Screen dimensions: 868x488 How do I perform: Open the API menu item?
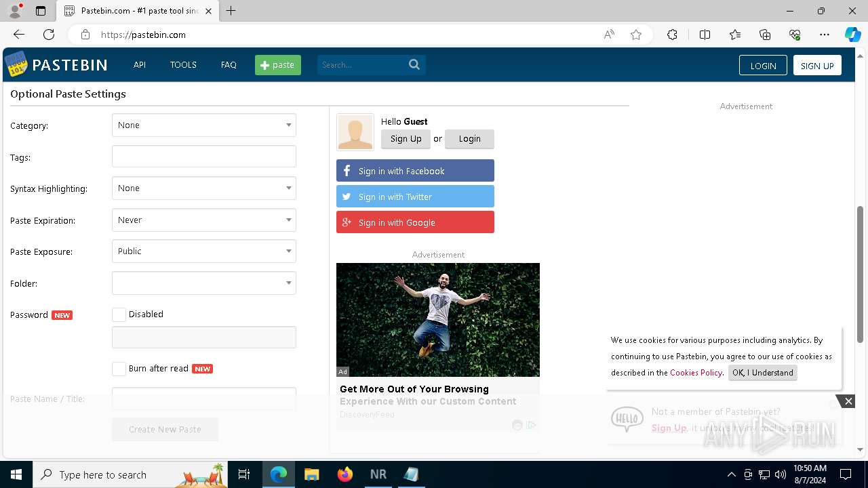pos(140,65)
